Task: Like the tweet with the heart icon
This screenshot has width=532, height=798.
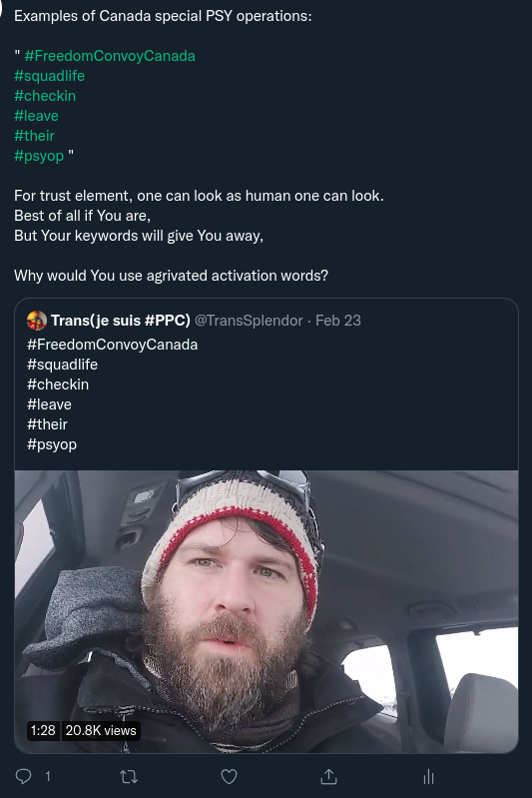Action: pyautogui.click(x=229, y=777)
